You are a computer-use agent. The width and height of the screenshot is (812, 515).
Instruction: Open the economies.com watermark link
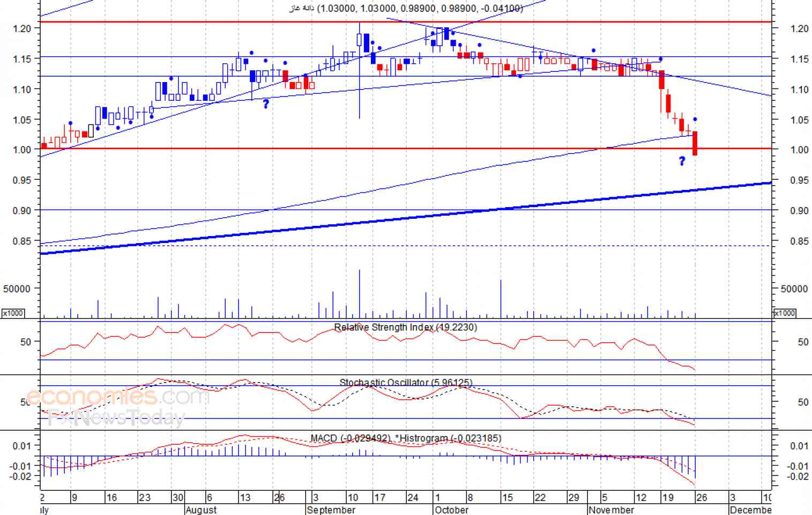(118, 398)
